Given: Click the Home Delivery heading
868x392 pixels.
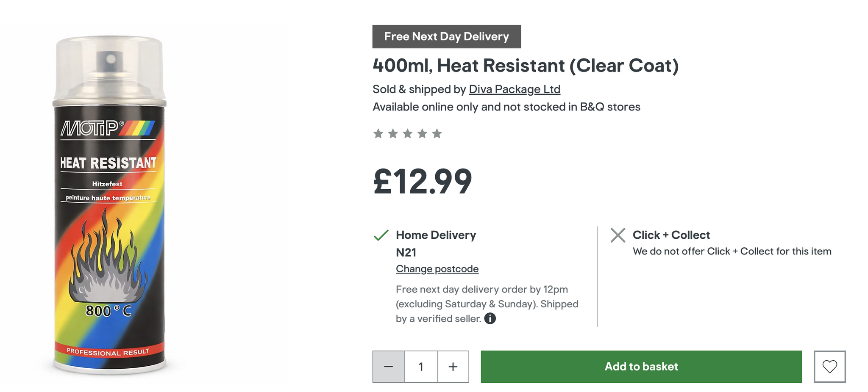Looking at the screenshot, I should 436,235.
